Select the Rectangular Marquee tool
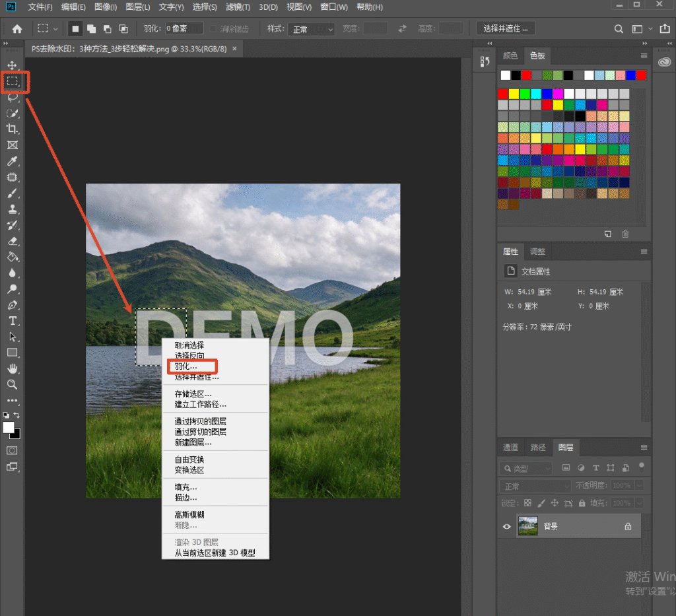 (x=13, y=81)
